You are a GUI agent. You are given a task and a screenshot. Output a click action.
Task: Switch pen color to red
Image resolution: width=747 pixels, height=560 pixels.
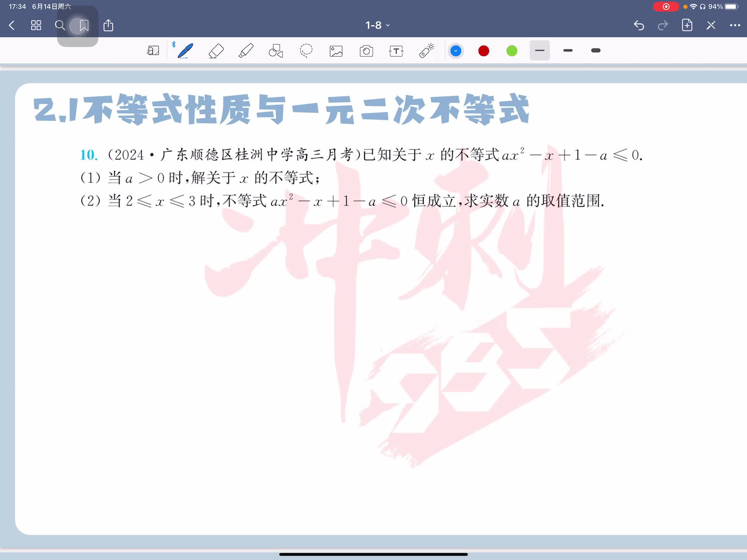click(x=484, y=51)
